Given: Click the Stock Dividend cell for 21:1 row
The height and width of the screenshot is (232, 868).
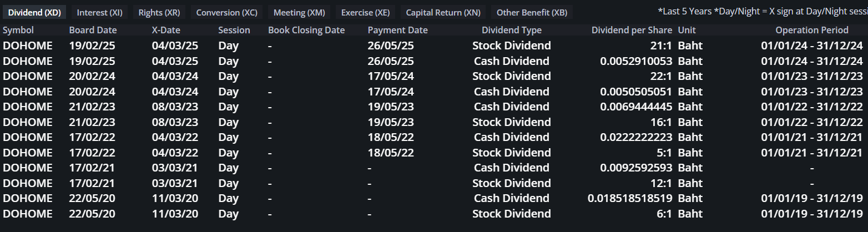Looking at the screenshot, I should pyautogui.click(x=512, y=46).
